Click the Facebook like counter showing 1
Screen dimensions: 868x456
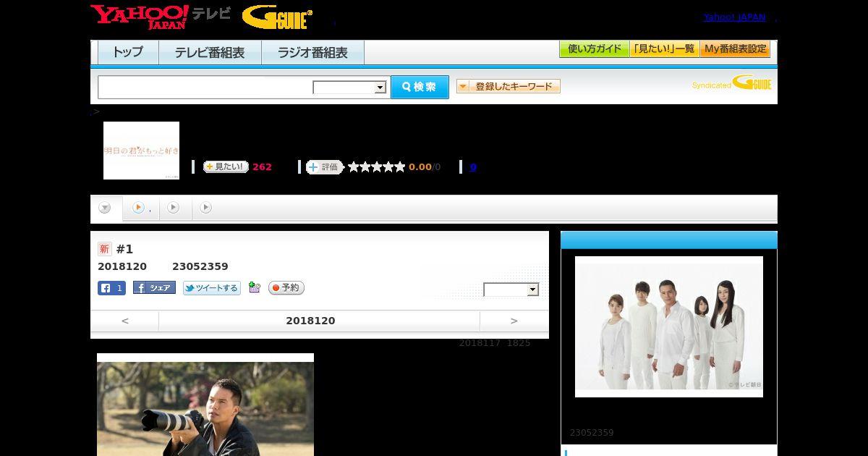click(x=111, y=288)
